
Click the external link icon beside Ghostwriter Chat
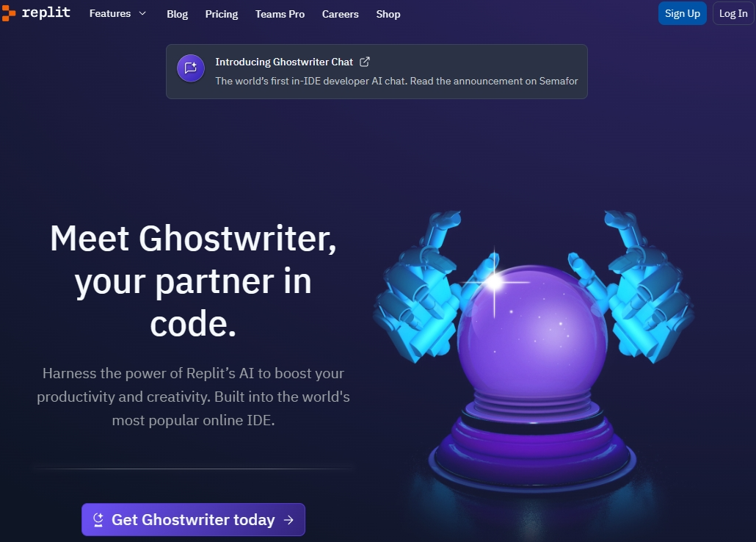point(365,61)
